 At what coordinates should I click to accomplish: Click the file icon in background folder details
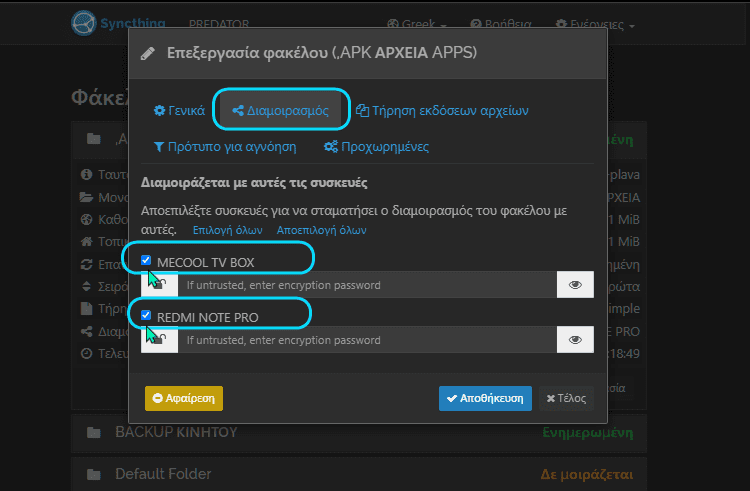(87, 309)
